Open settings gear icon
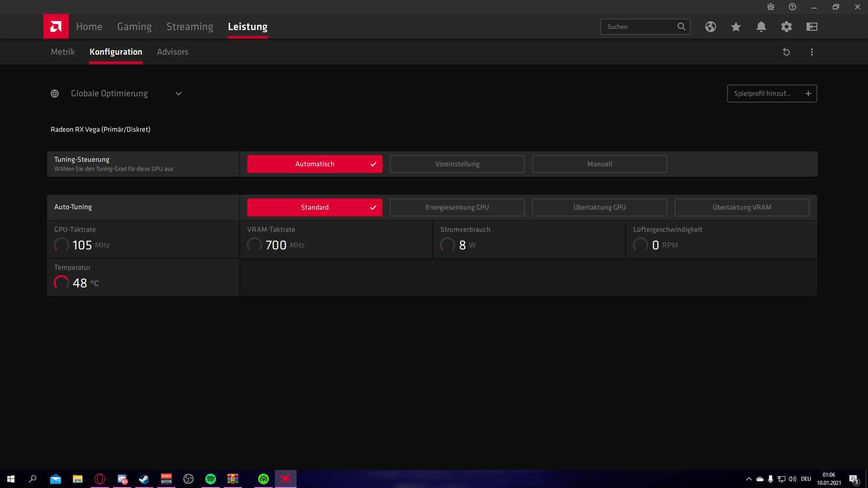 click(786, 27)
